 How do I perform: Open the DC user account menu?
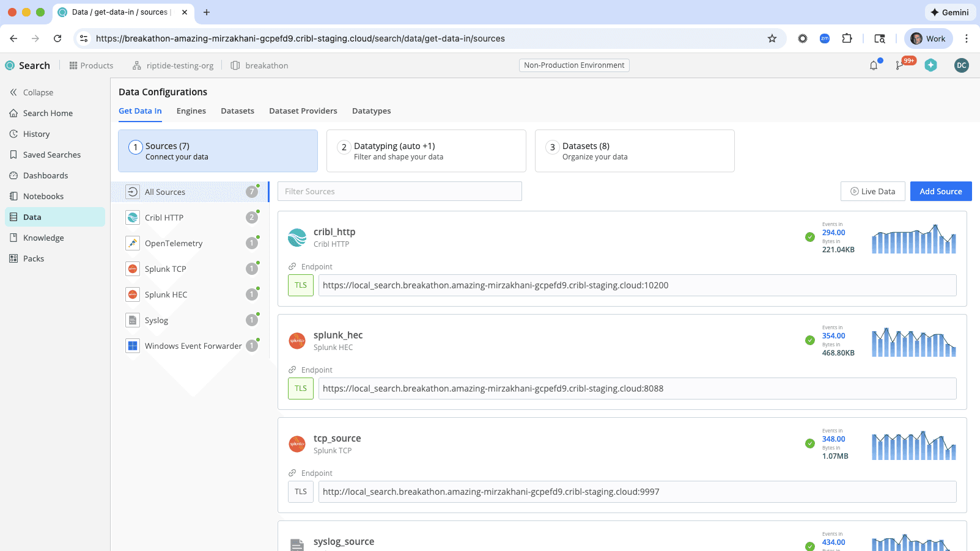tap(961, 65)
